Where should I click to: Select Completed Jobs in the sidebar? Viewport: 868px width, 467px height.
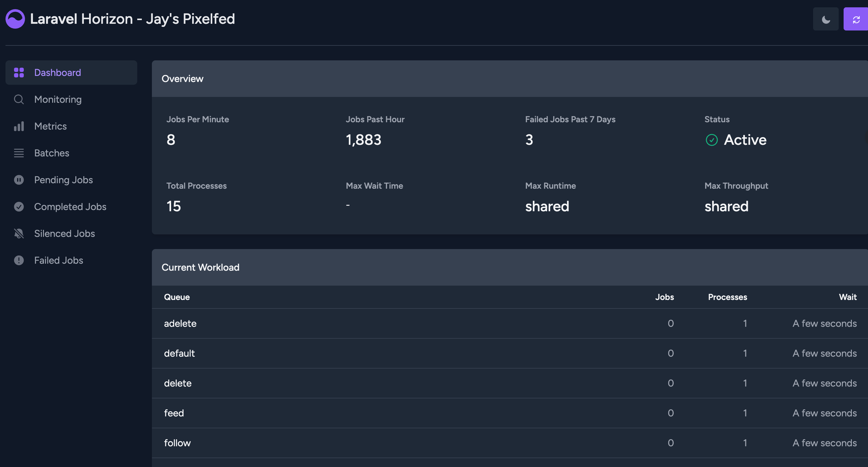coord(70,207)
